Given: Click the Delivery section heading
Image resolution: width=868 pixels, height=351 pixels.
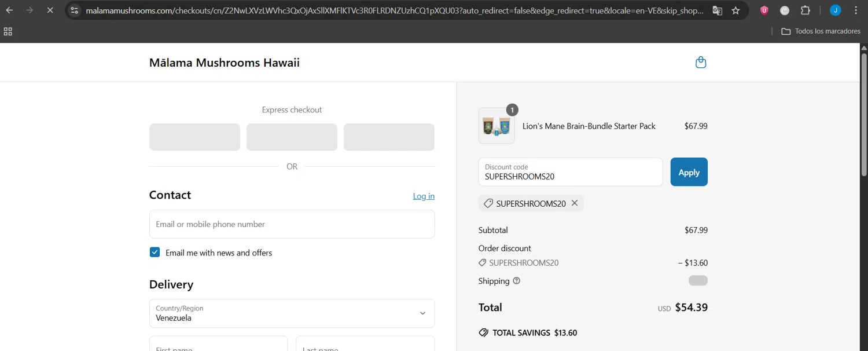Looking at the screenshot, I should pos(171,284).
